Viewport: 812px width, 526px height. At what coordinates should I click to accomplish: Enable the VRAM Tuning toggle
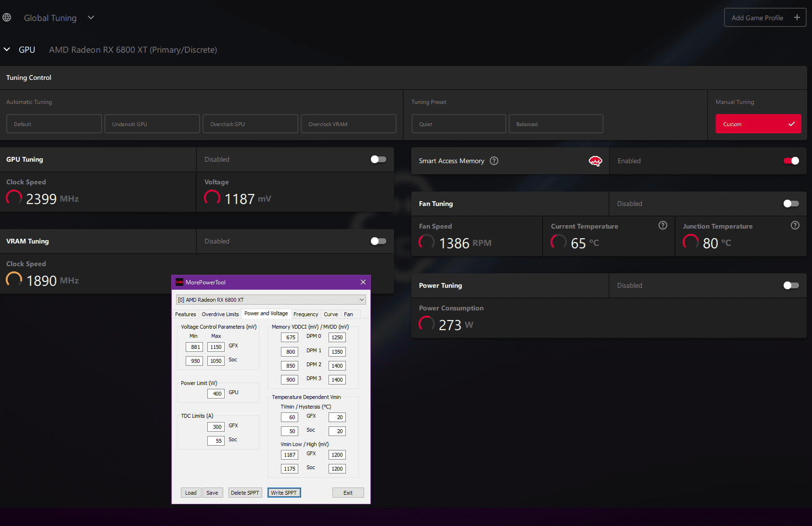[x=379, y=241]
